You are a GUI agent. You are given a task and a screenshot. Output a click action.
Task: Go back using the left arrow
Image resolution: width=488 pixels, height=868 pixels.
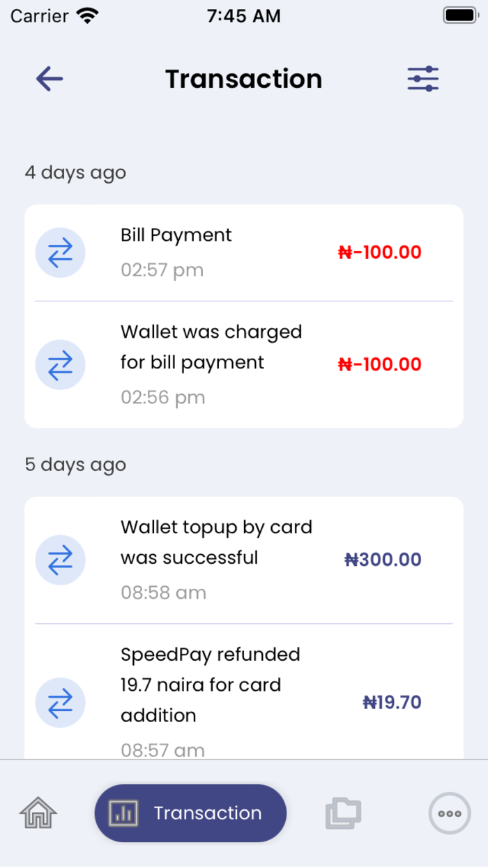pyautogui.click(x=47, y=78)
